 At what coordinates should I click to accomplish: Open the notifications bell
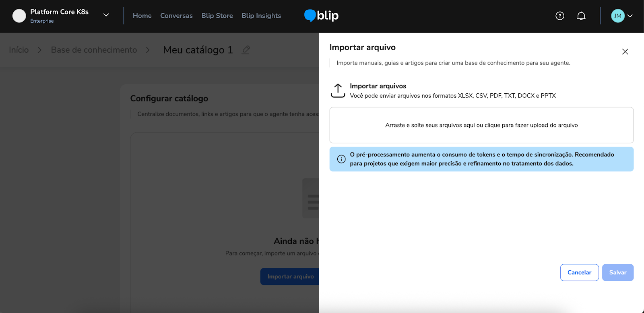click(x=581, y=16)
